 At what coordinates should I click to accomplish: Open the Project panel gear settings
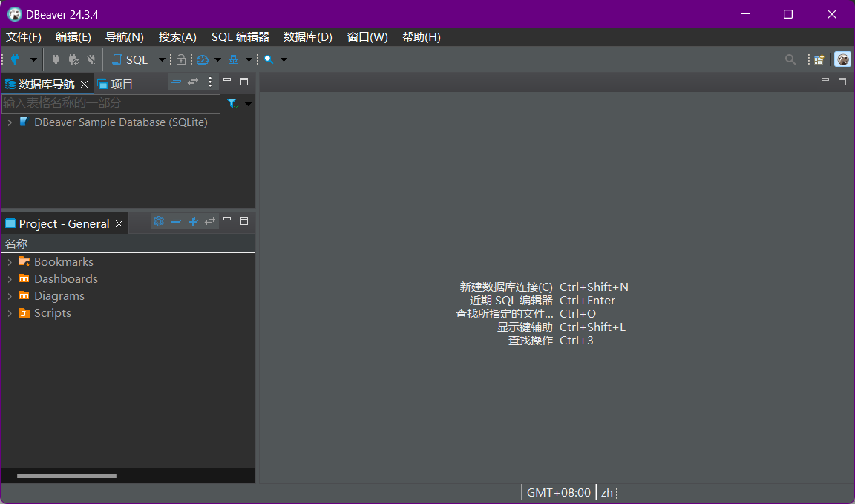coord(159,221)
